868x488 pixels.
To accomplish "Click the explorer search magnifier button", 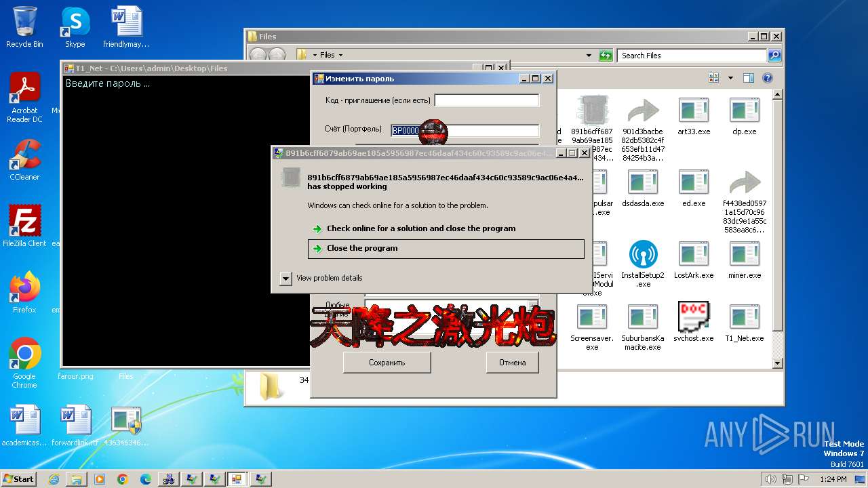I will [774, 56].
